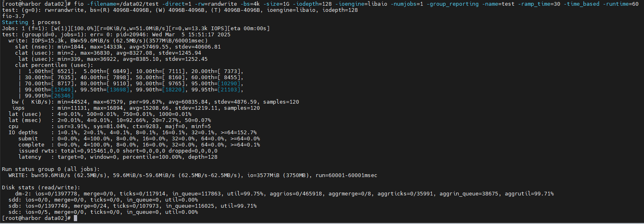The image size is (644, 224).
Task: Click the "clat percentiles (usec):" heading
Action: click(54, 65)
